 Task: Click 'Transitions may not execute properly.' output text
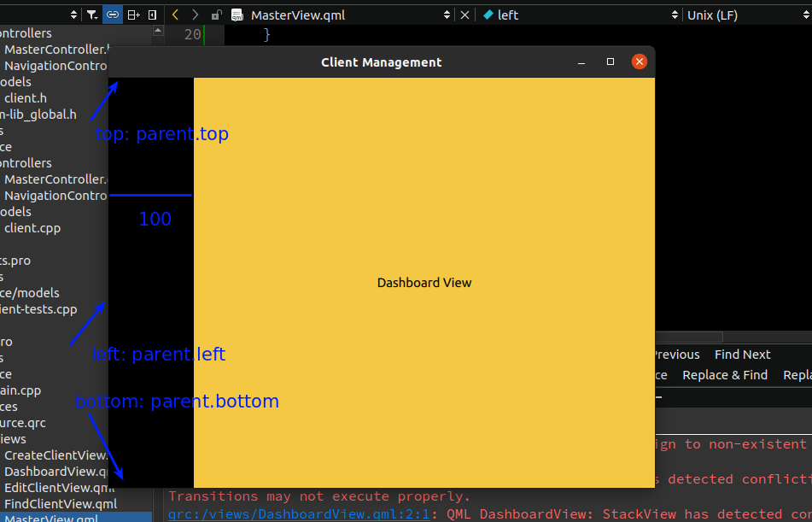(x=319, y=496)
